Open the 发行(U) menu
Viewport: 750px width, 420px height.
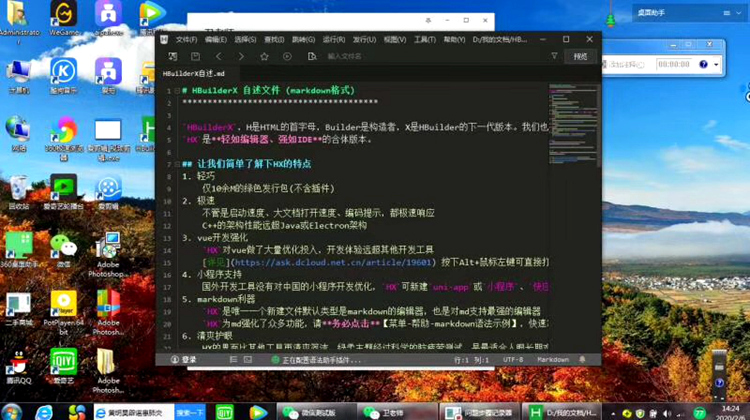point(364,39)
